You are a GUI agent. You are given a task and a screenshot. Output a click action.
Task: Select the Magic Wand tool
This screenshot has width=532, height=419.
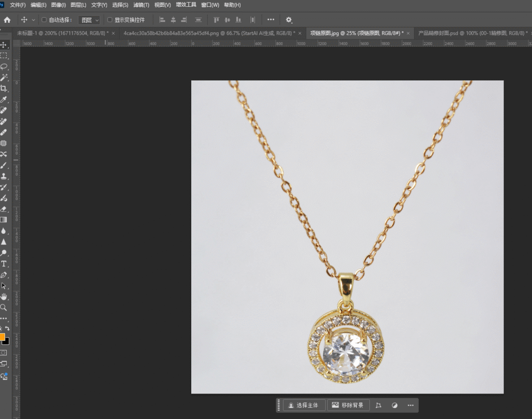tap(4, 77)
